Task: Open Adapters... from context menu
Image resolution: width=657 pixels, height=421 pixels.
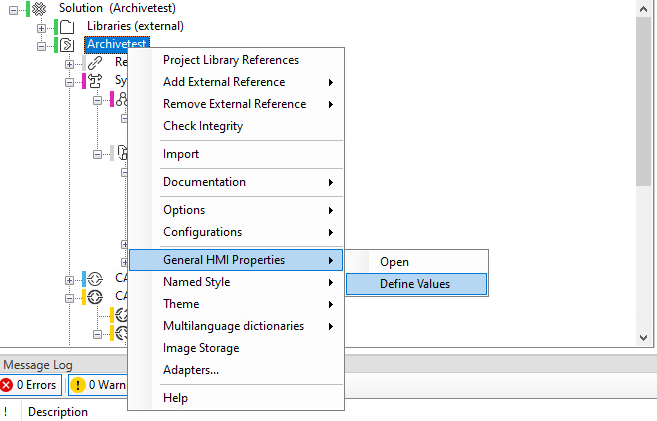Action: [x=236, y=370]
